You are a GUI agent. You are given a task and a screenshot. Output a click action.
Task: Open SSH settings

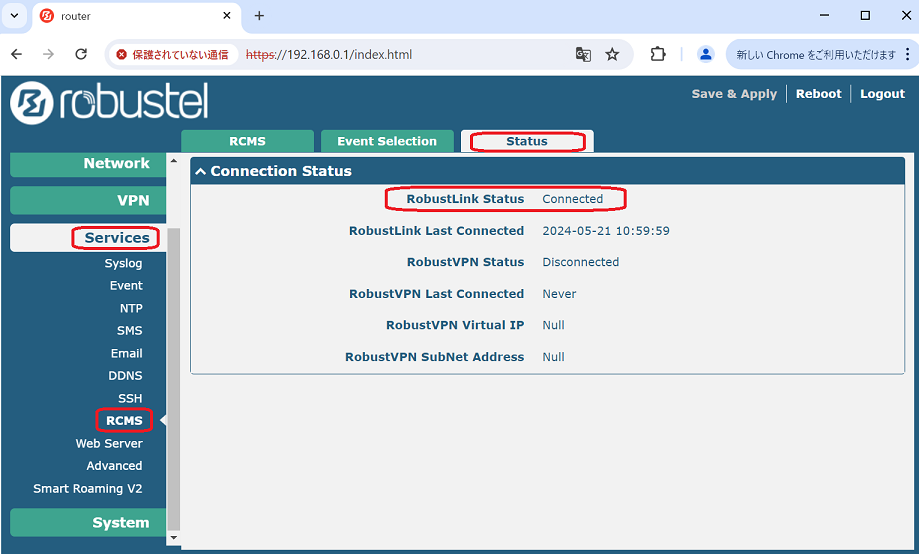point(130,399)
